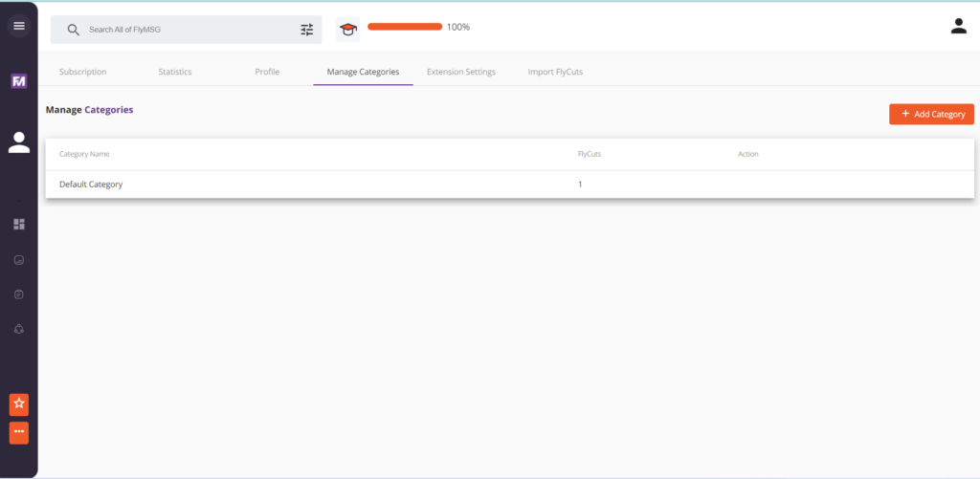Select the Default Category row name
This screenshot has height=479, width=980.
[91, 185]
